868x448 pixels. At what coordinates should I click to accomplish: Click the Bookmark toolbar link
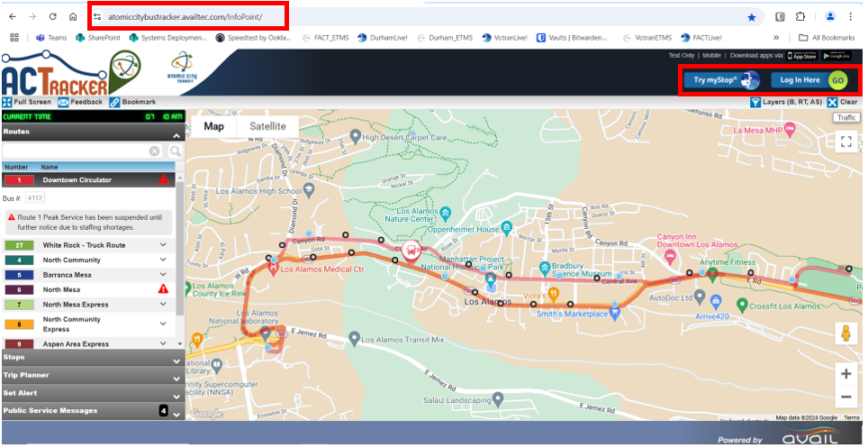point(132,102)
